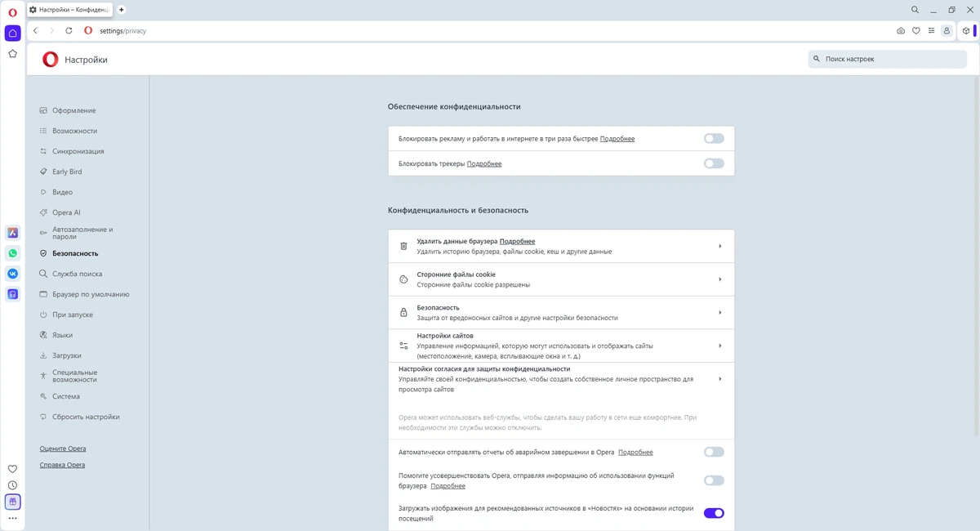Open Браузер по умолчанию section
980x531 pixels.
[x=91, y=294]
